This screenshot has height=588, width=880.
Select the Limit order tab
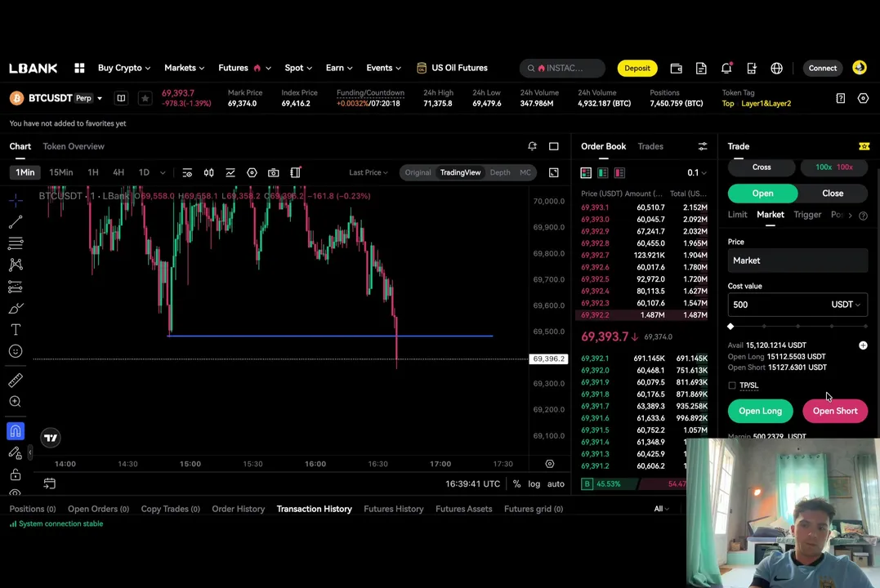click(738, 214)
